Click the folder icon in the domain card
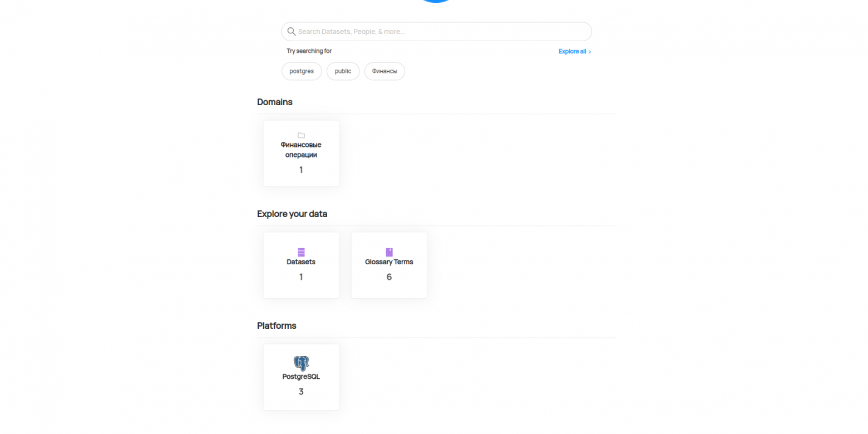 pyautogui.click(x=301, y=135)
